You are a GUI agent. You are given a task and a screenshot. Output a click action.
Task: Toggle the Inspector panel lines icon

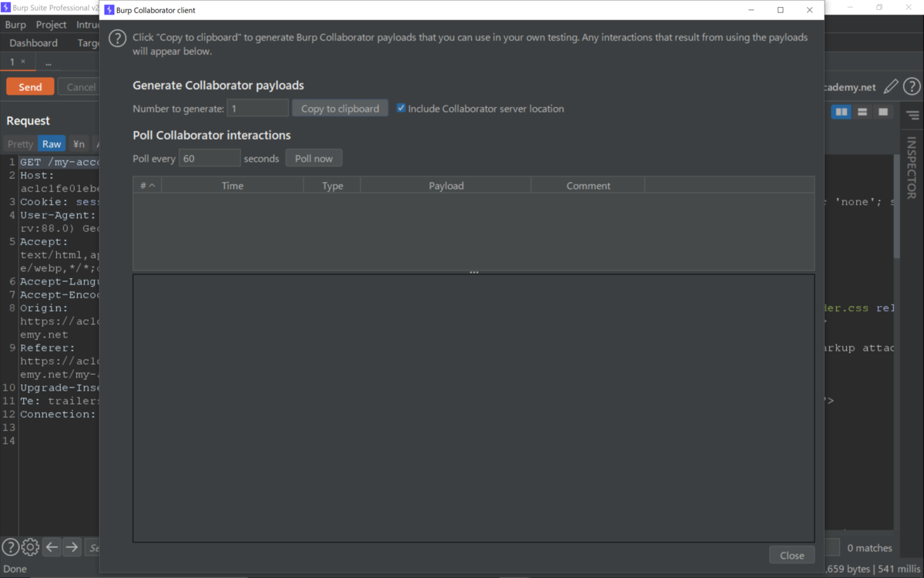[x=912, y=116]
